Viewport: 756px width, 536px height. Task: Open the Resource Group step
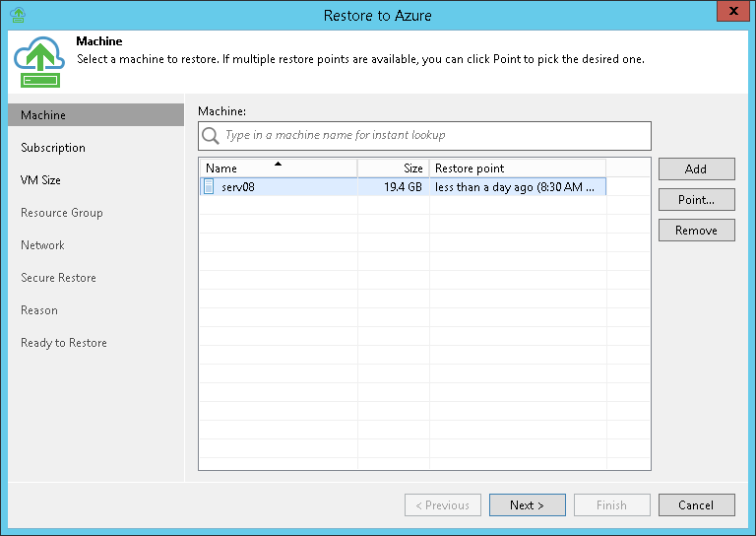62,213
